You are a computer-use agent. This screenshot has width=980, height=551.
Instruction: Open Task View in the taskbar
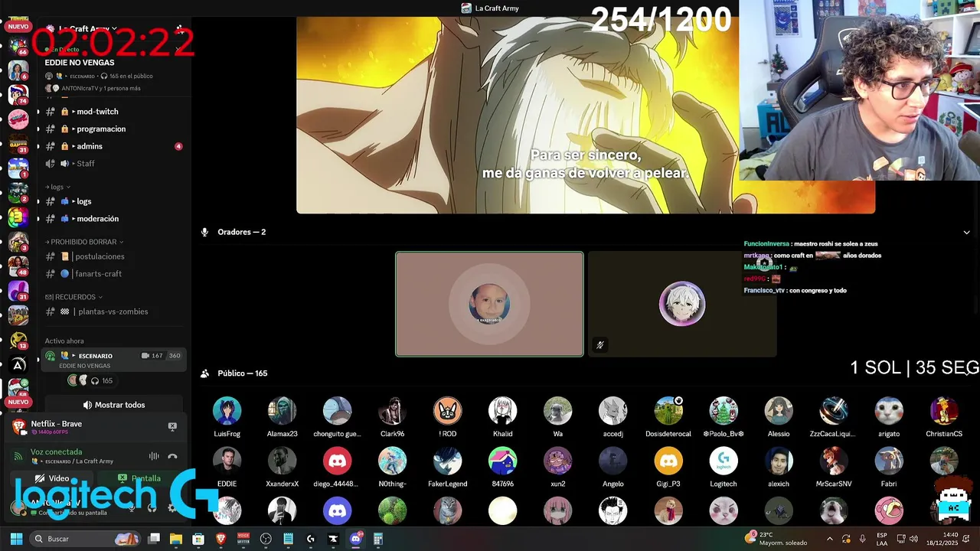tap(154, 539)
